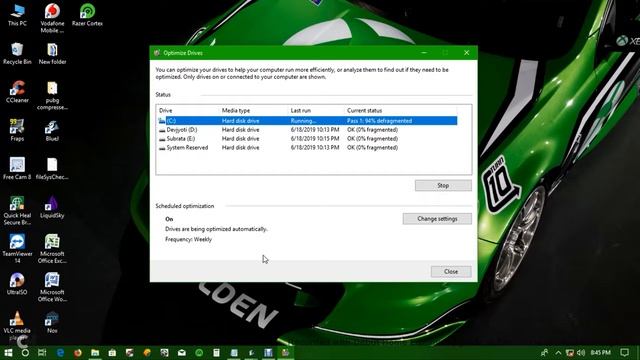The image size is (640, 360).
Task: Select the Devjyoti (D:) drive row
Action: [x=307, y=130]
